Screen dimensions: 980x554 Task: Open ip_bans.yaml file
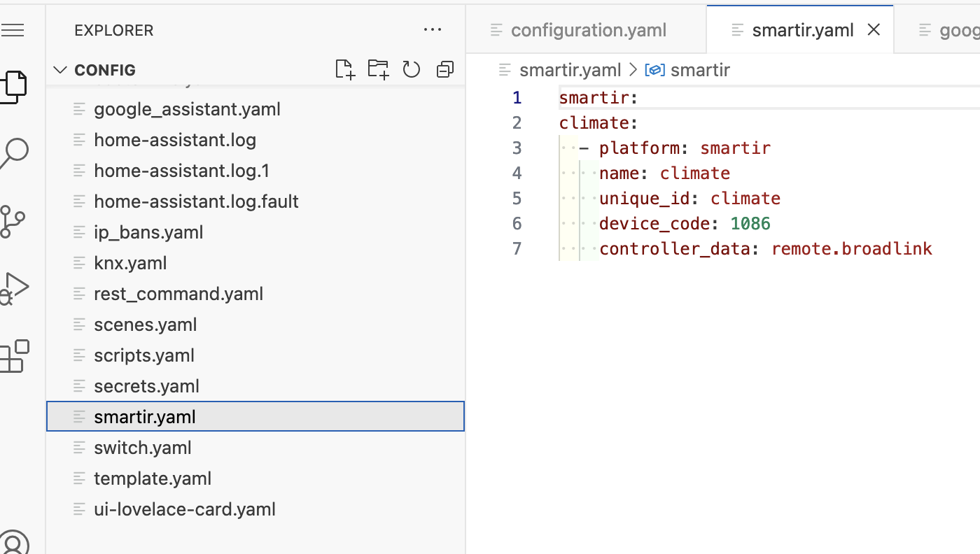point(255,232)
